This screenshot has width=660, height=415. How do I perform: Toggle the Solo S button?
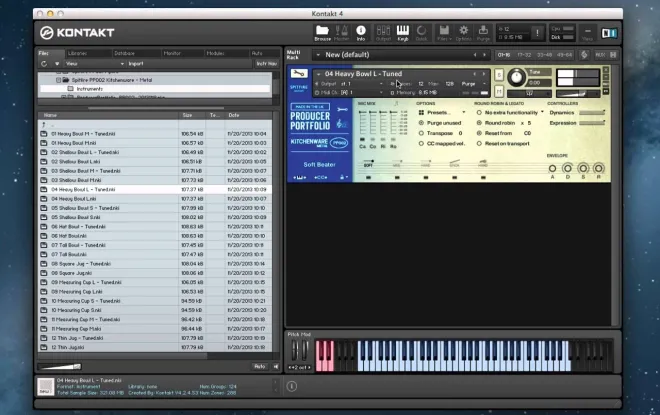pos(499,75)
